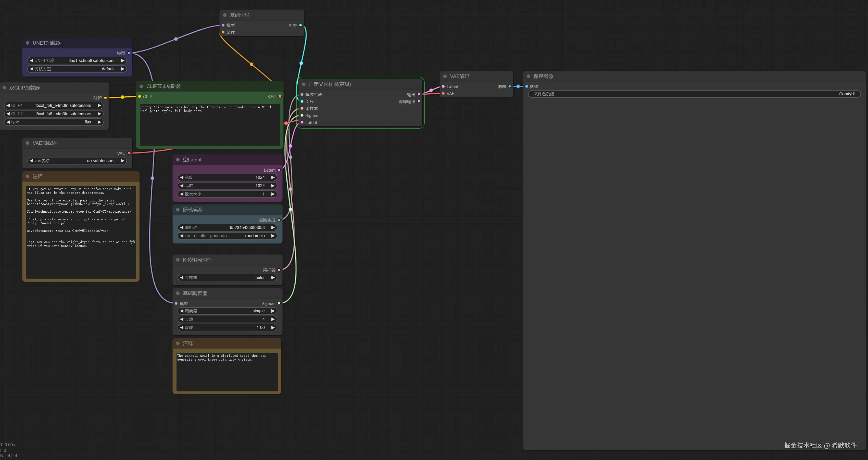Decrease 宽度 with its left arrow
The image size is (868, 460).
click(182, 177)
